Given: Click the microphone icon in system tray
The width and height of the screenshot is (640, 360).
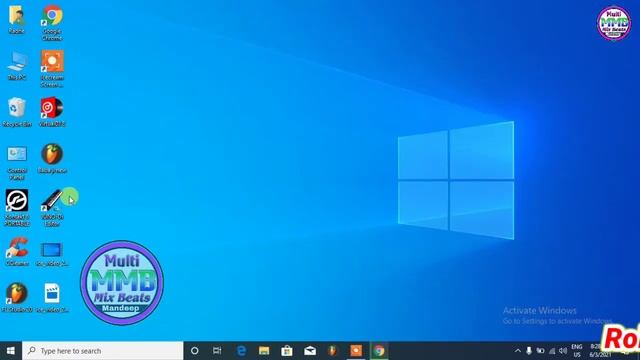Looking at the screenshot, I should click(529, 351).
